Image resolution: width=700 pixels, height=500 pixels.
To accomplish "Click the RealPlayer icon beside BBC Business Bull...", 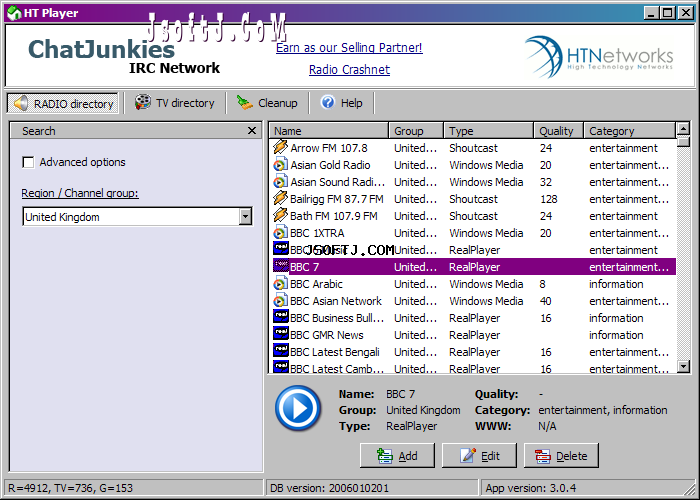I will click(x=280, y=317).
